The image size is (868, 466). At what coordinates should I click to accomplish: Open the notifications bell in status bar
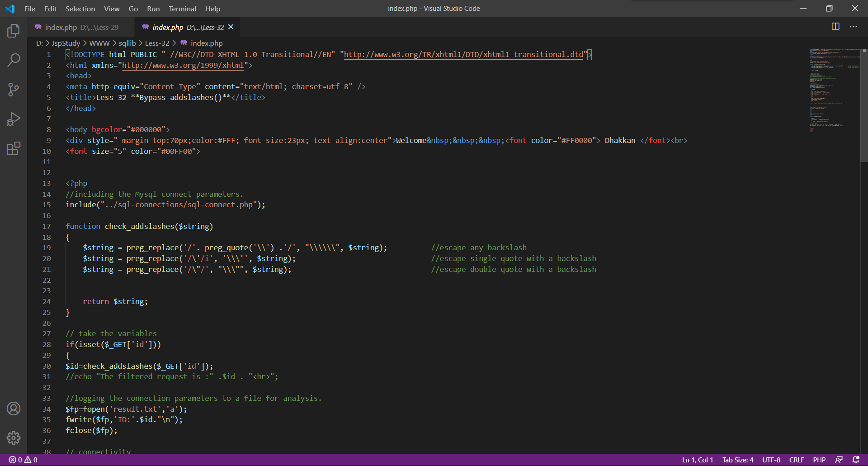click(x=856, y=460)
